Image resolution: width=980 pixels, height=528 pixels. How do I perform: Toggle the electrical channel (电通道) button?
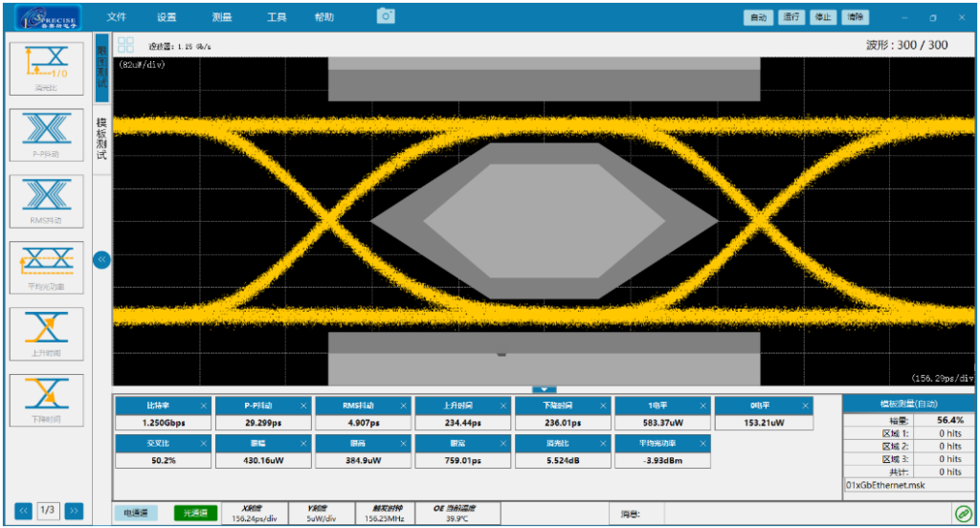(136, 514)
